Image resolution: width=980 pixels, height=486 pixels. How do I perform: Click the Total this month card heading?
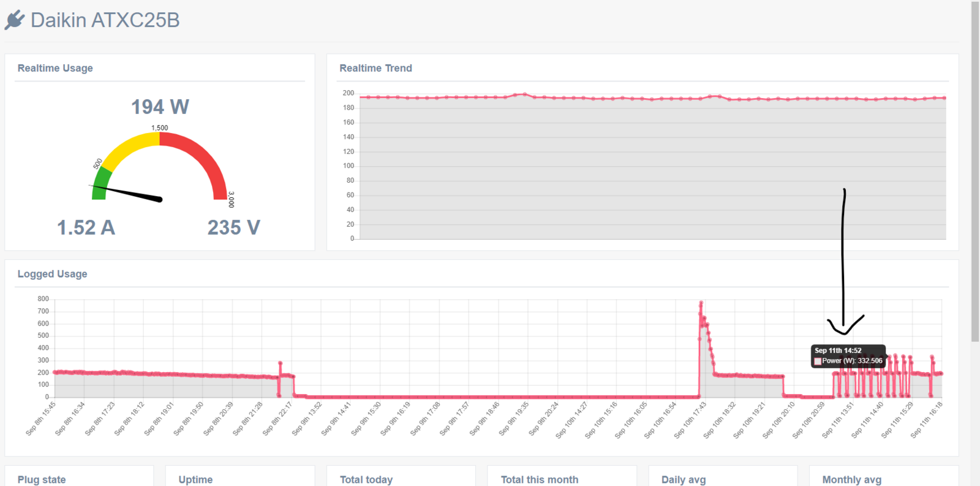tap(540, 480)
